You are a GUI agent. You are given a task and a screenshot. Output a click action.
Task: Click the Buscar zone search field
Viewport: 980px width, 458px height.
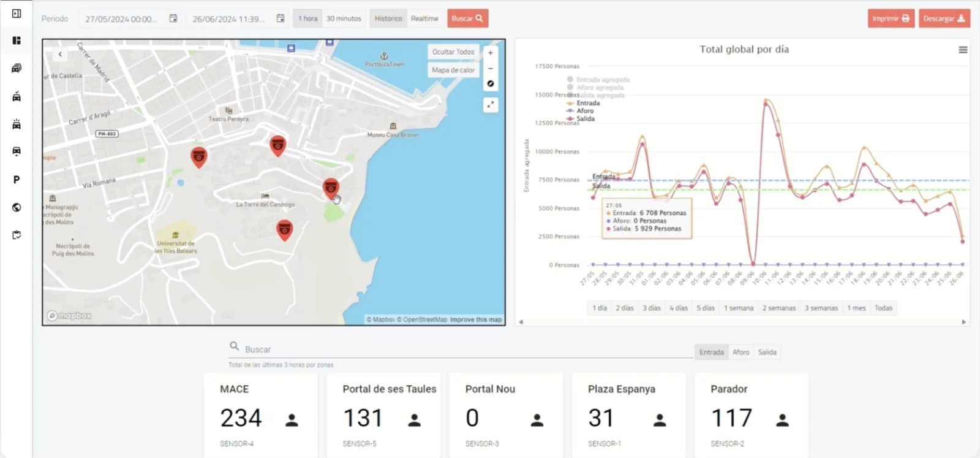point(461,349)
